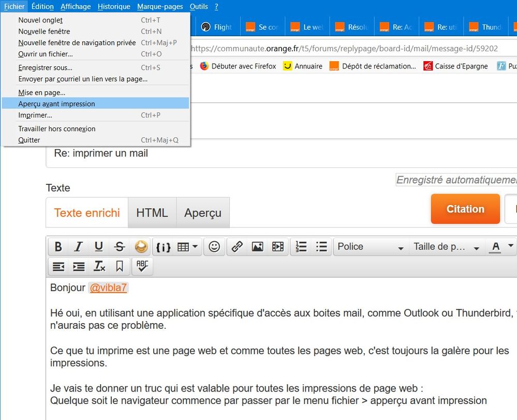Viewport: 517px width, 420px height.
Task: Choose Nouvelle fenêtre menu entry
Action: click(96, 32)
